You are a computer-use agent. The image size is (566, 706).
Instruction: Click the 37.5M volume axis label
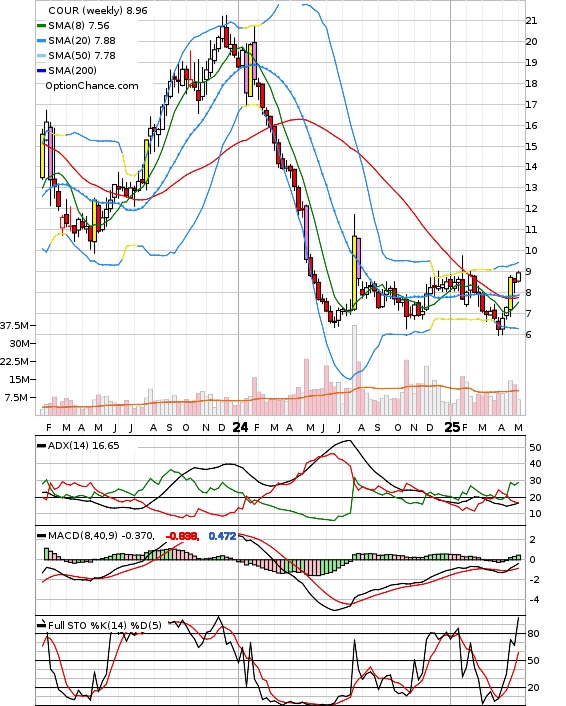click(15, 325)
